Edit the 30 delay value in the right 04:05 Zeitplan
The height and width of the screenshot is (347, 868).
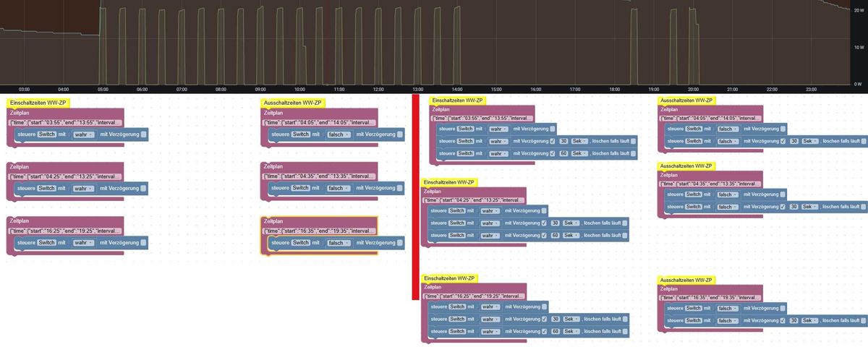pos(793,142)
